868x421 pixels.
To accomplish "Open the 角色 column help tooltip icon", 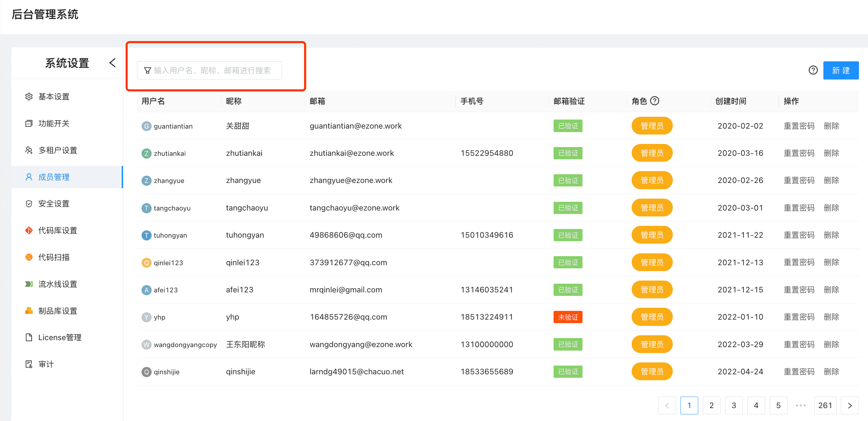I will (x=655, y=101).
